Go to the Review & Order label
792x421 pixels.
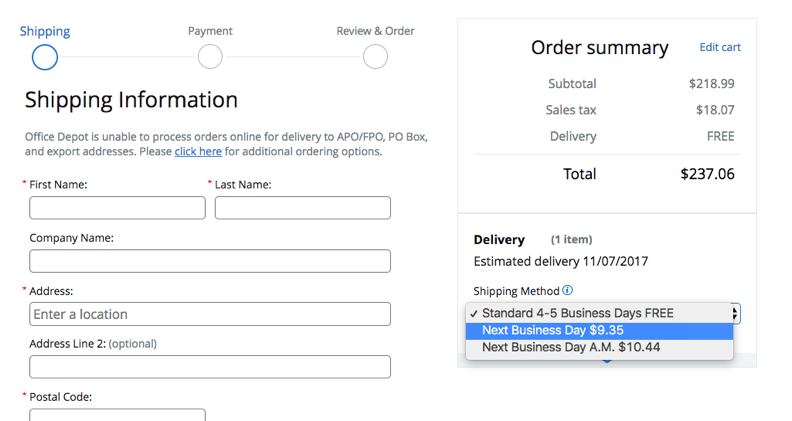[x=375, y=31]
